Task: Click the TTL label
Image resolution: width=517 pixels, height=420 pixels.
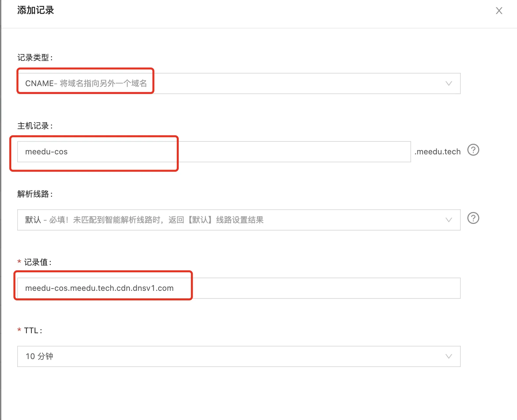Action: pos(33,331)
